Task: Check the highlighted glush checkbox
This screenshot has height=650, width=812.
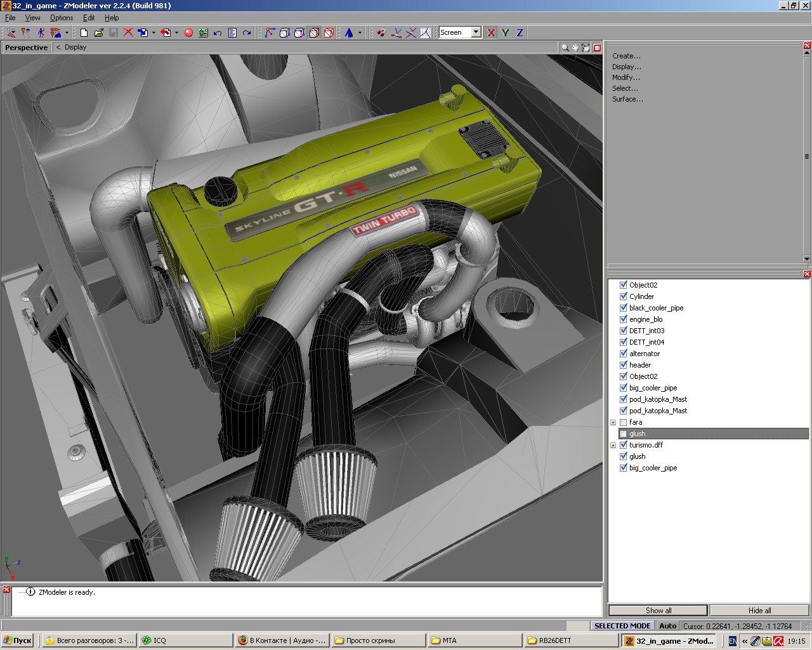Action: [x=624, y=434]
